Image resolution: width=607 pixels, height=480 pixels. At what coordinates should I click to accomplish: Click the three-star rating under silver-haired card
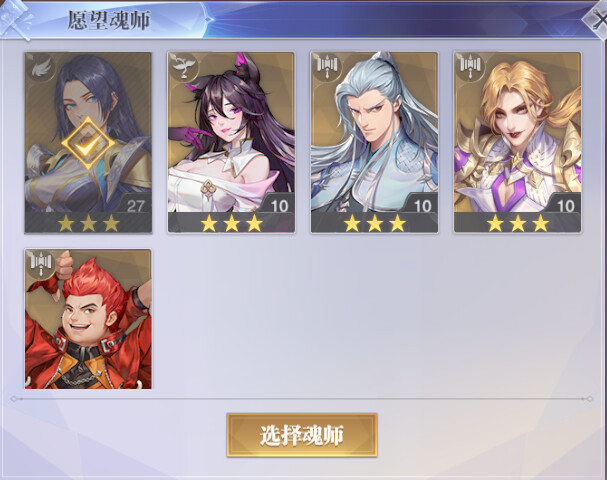[374, 223]
